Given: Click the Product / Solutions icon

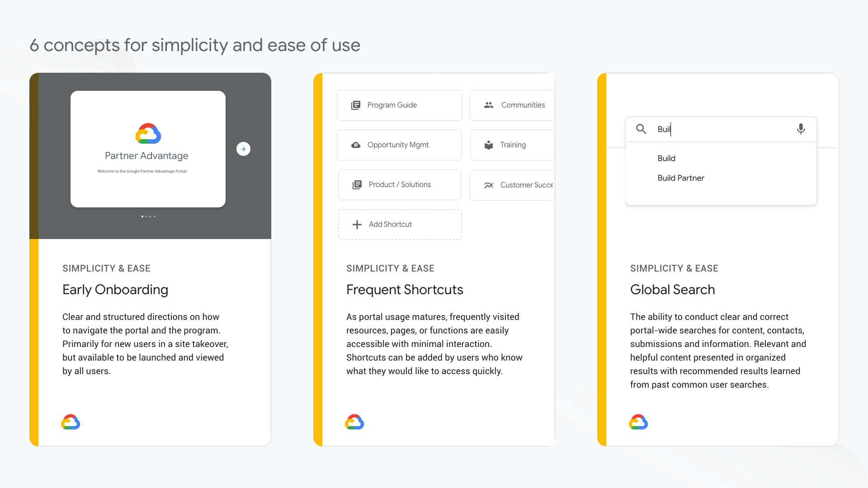Looking at the screenshot, I should (x=357, y=185).
